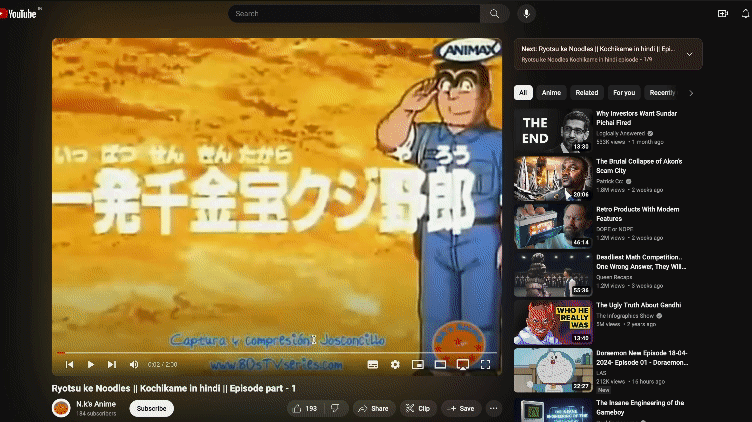
Task: Open Logically Answered channel link
Action: point(621,133)
